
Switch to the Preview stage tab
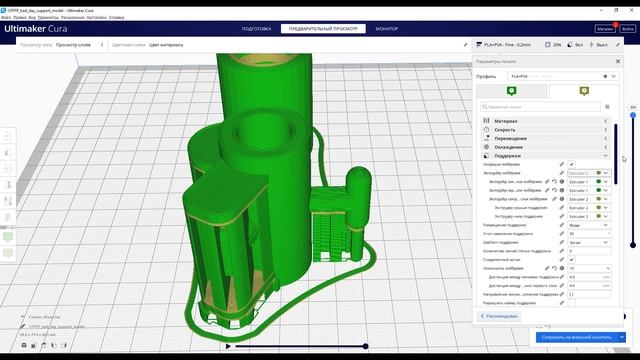tap(323, 29)
